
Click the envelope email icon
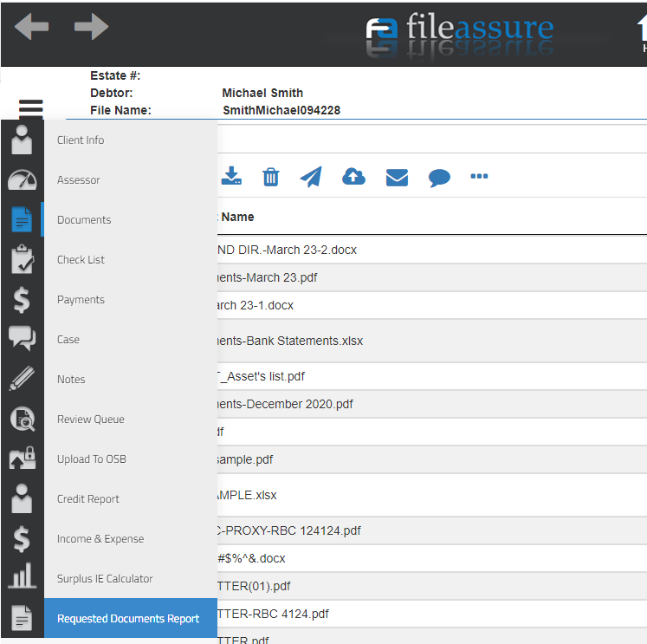[397, 178]
